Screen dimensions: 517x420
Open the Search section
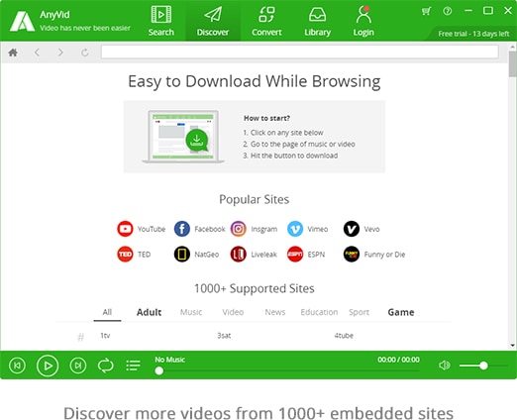[x=160, y=21]
